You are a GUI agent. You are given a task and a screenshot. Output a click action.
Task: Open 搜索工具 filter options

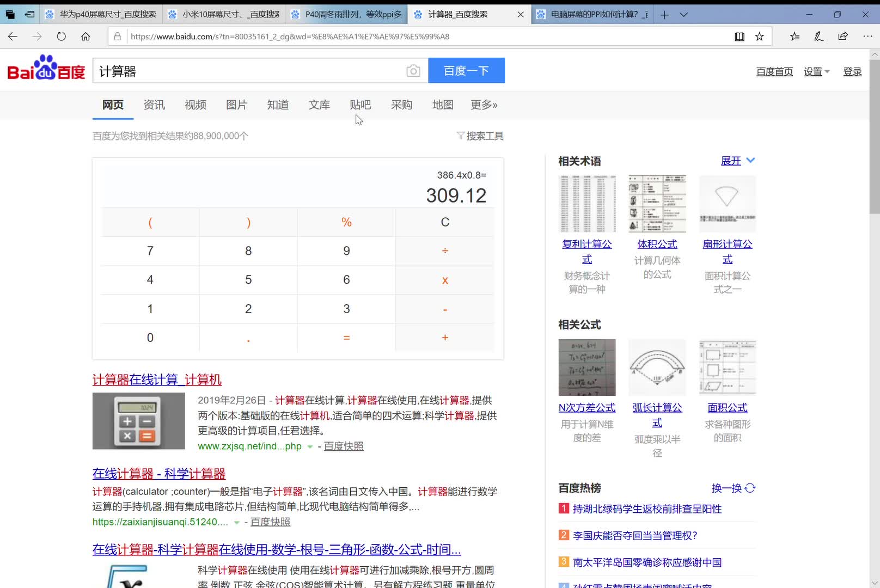point(480,136)
